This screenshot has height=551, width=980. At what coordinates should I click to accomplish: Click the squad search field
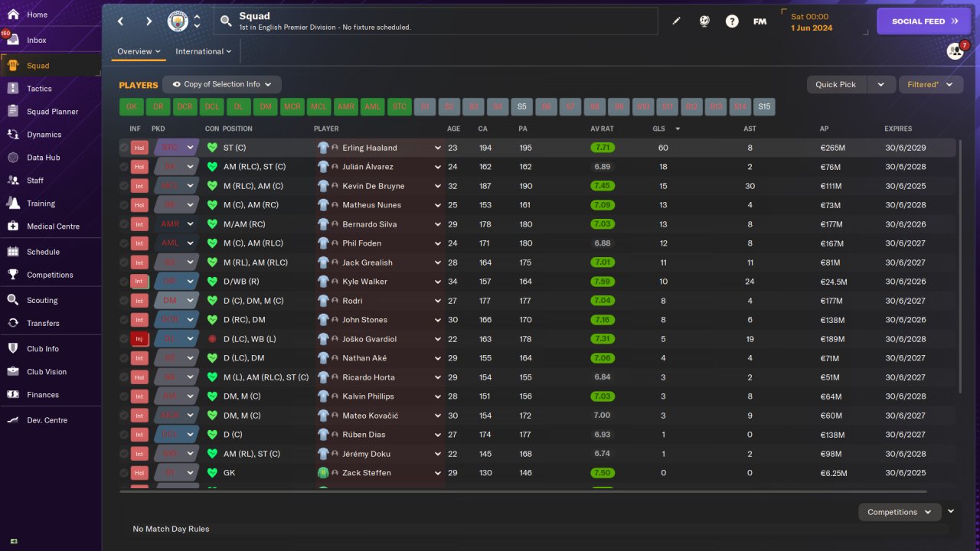tap(436, 21)
